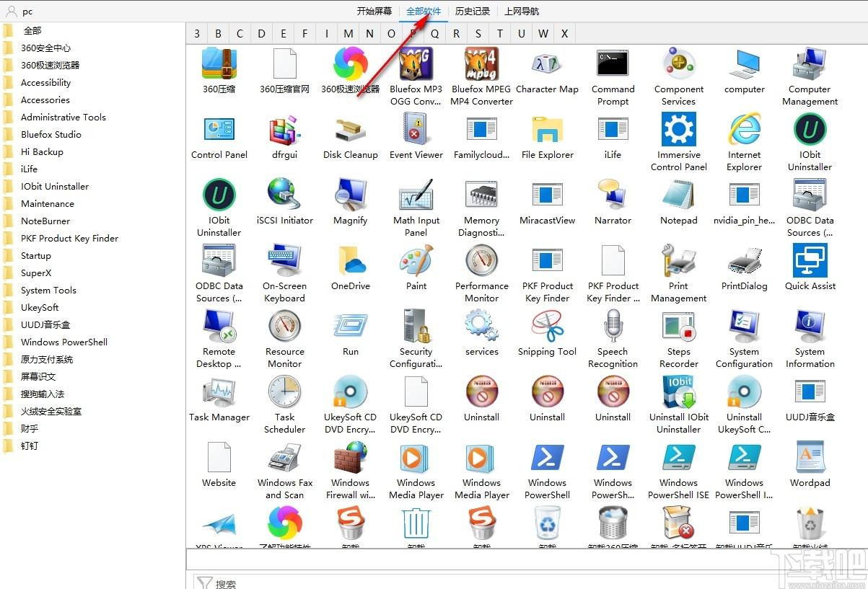
Task: Filter apps by letter B
Action: pos(218,33)
